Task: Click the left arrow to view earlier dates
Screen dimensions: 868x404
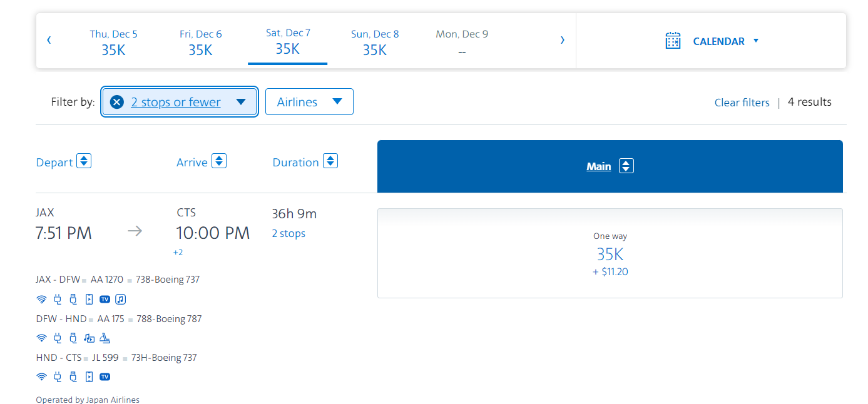Action: pos(49,39)
